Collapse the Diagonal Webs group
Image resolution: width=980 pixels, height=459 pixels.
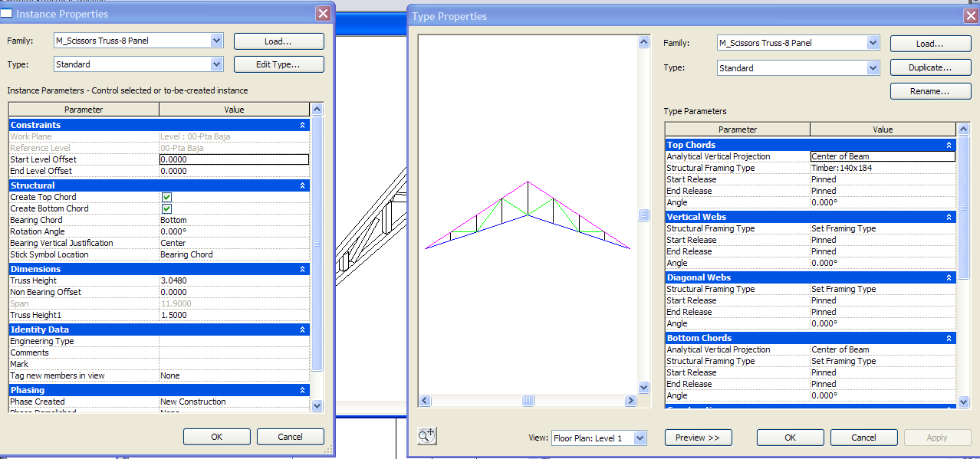(949, 277)
